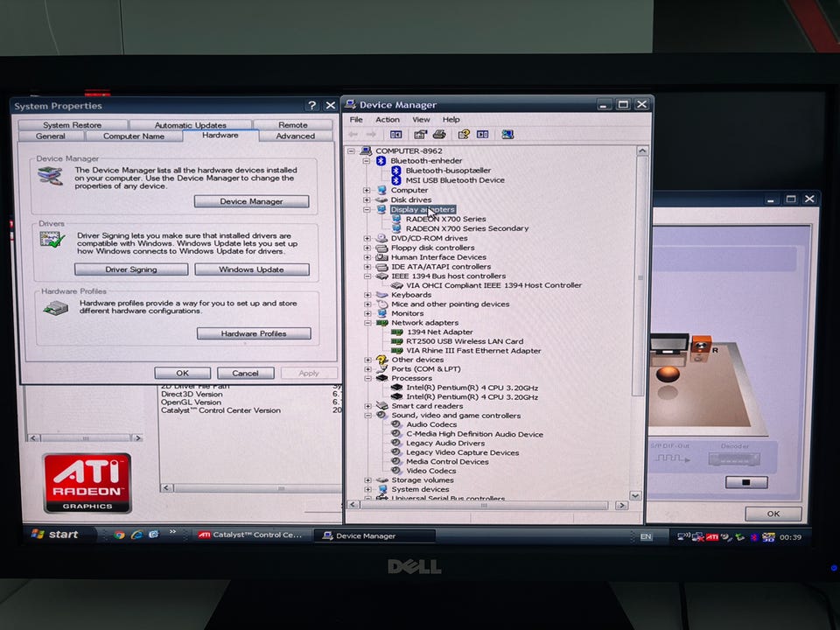Click the Bluetooth icon in system tray

pos(753,536)
